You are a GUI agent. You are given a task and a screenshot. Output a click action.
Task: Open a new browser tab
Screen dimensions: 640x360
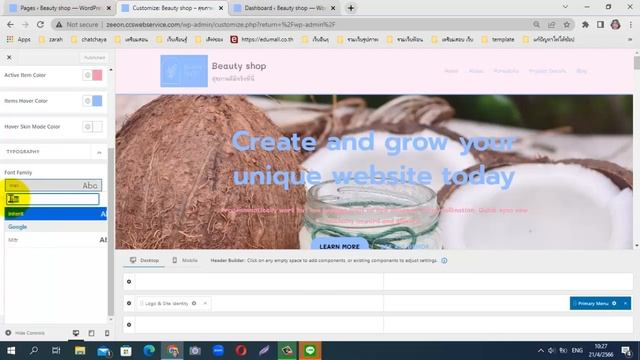tap(351, 8)
